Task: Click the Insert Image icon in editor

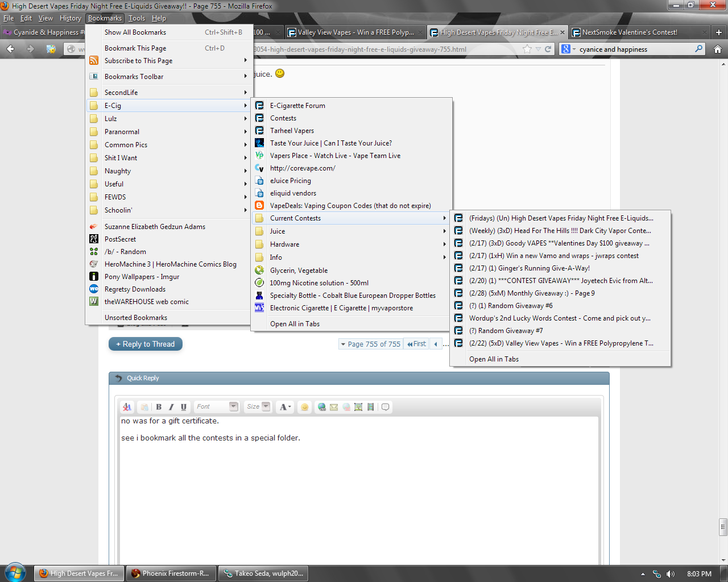Action: (358, 407)
